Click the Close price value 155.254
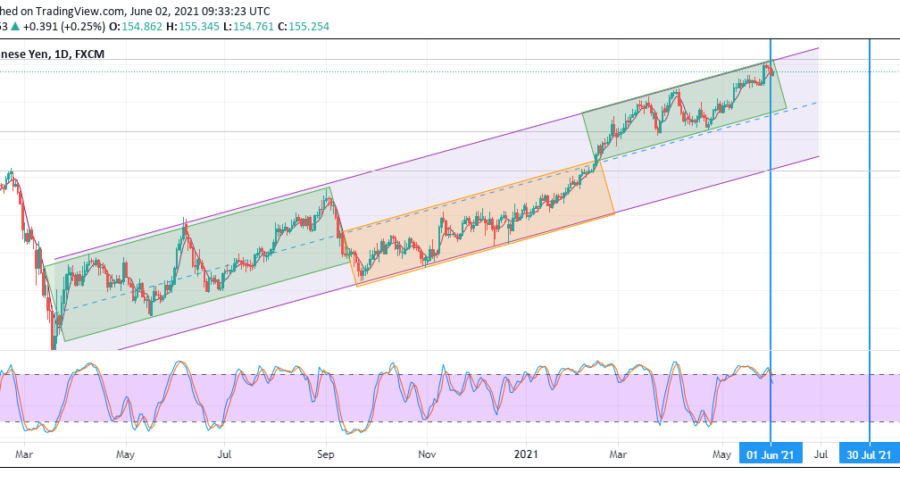This screenshot has height=500, width=900. (x=309, y=26)
